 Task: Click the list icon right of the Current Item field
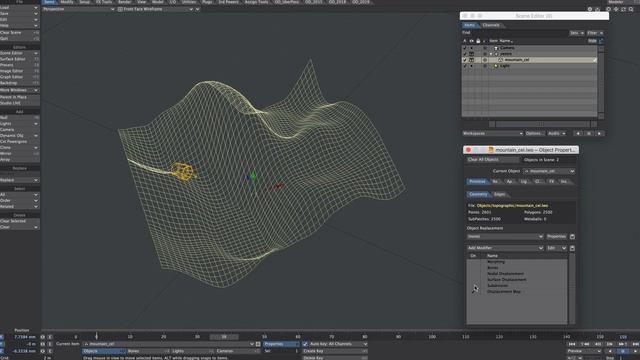tap(258, 344)
